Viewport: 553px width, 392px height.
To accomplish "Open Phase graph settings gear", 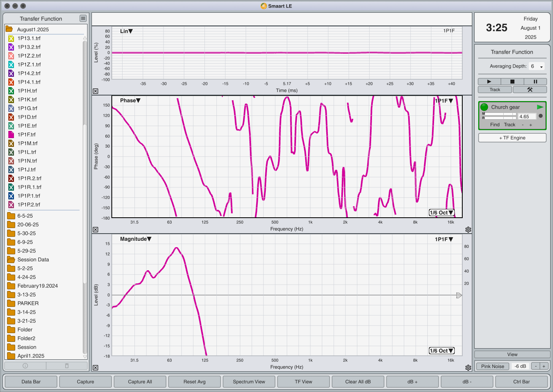I will (x=468, y=230).
